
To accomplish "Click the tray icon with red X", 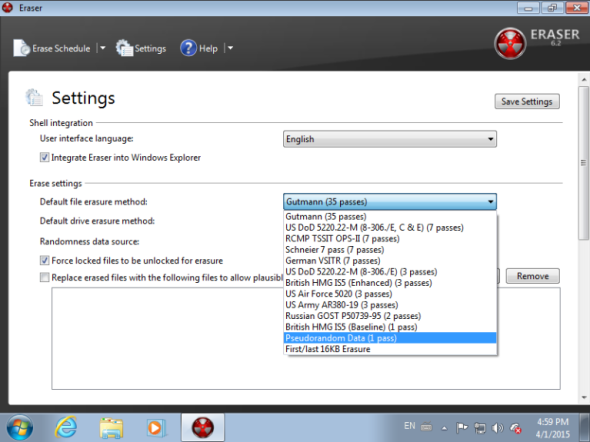I will point(515,428).
